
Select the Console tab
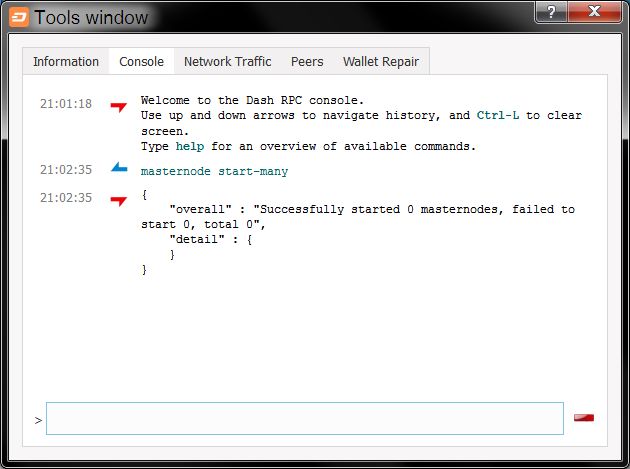[141, 61]
